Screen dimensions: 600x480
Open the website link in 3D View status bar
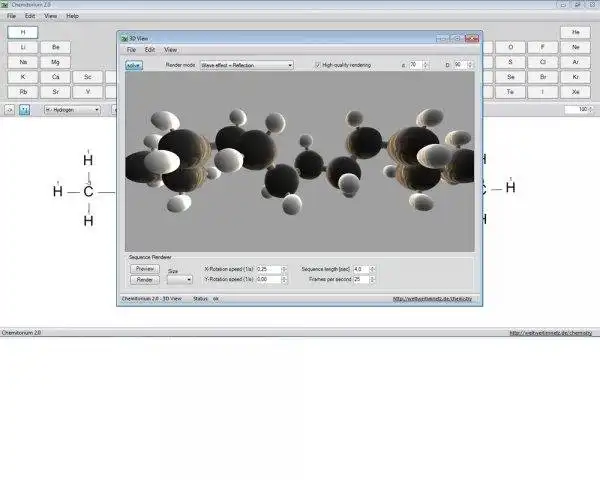coord(432,299)
